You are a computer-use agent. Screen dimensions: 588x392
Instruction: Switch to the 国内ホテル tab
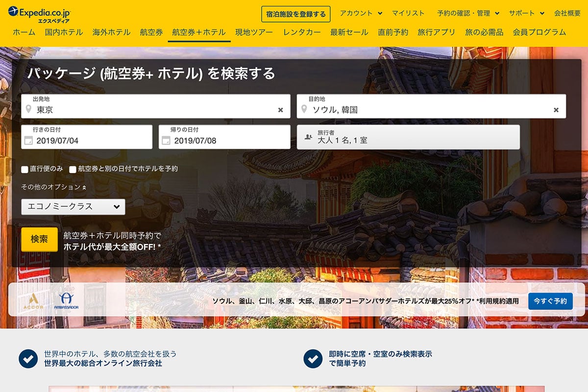click(64, 32)
